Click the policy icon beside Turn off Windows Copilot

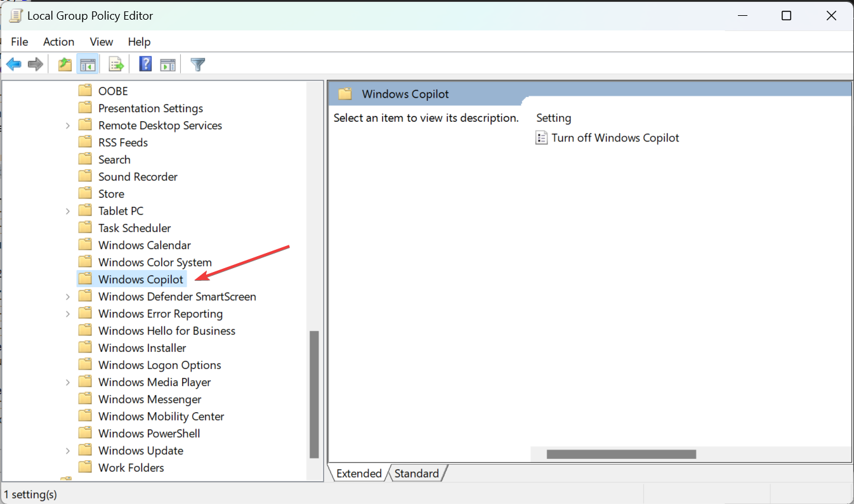click(x=541, y=138)
